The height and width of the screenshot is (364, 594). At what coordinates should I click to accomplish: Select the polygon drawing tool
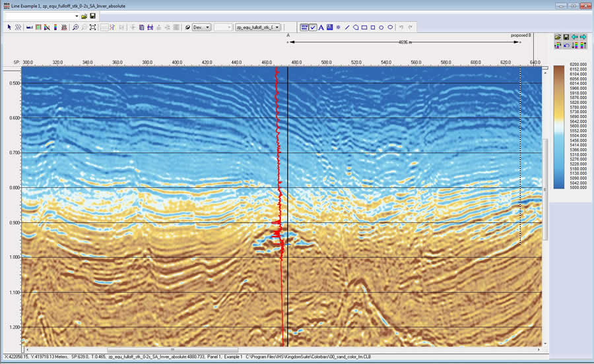tap(356, 27)
